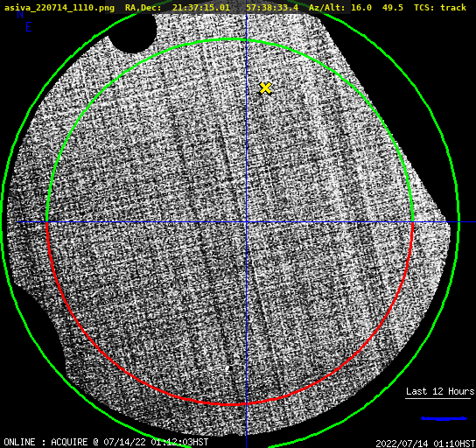Click the RA,Dec label

[x=143, y=8]
